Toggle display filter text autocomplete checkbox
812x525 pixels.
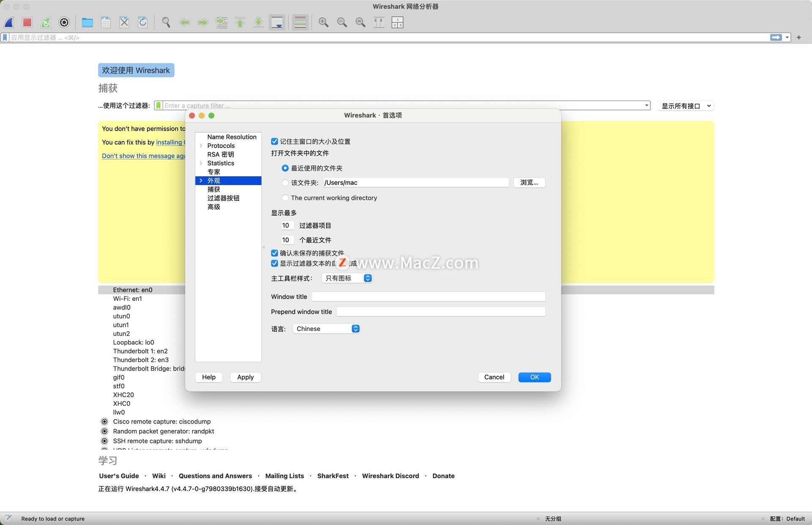(274, 263)
